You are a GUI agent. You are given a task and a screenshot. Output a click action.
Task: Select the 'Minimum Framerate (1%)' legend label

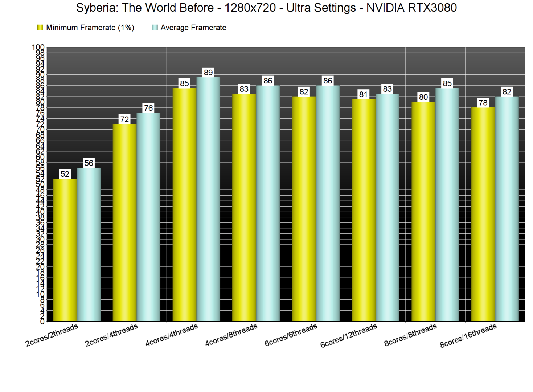pos(90,28)
